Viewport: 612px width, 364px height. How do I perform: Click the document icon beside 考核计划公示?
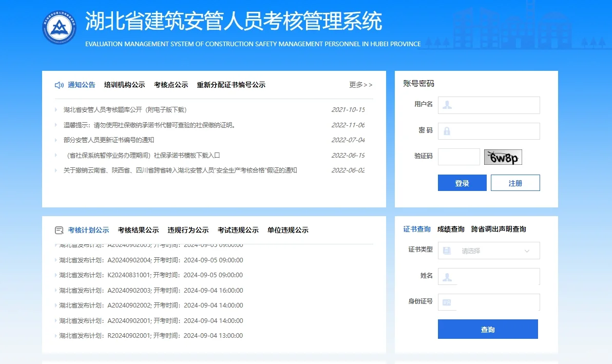tap(59, 230)
